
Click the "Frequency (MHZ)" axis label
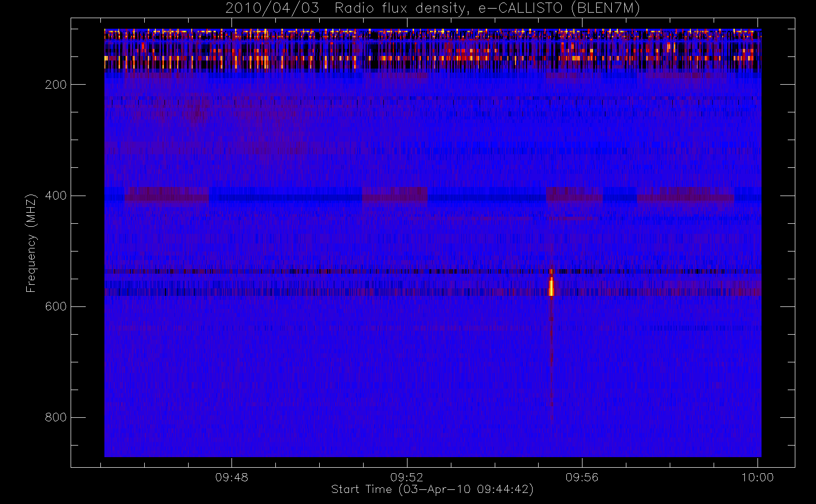[31, 243]
